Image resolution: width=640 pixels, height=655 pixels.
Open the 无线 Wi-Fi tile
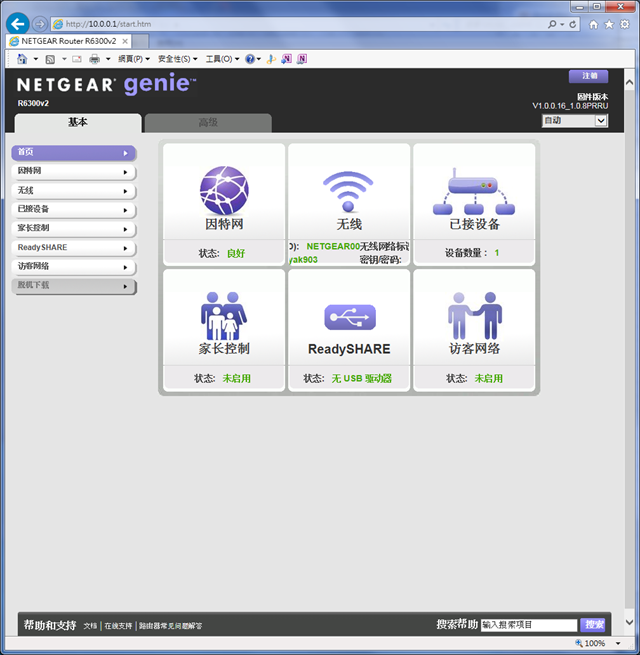tap(349, 204)
